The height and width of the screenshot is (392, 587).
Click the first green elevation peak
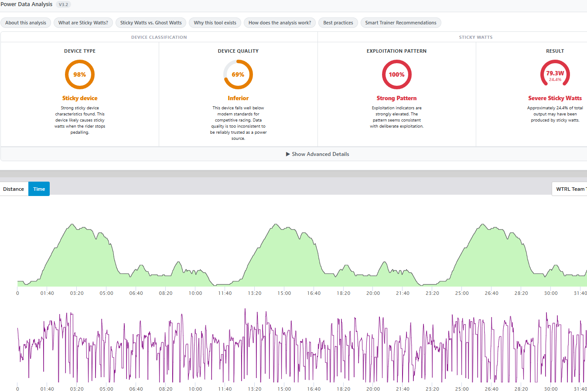pyautogui.click(x=72, y=225)
